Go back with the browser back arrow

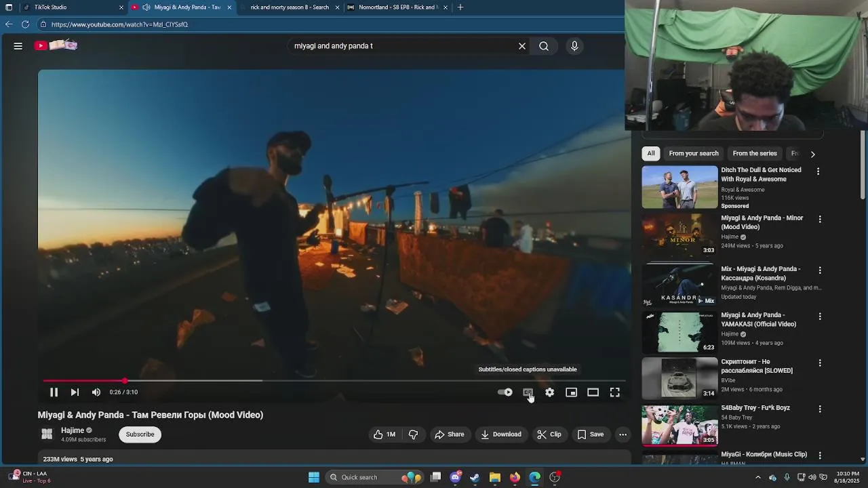(9, 24)
